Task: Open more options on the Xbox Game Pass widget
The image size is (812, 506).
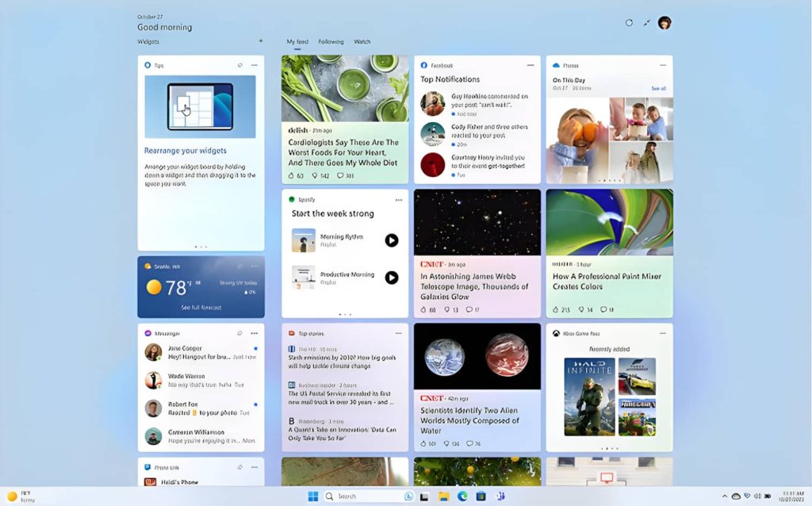Action: coord(662,333)
